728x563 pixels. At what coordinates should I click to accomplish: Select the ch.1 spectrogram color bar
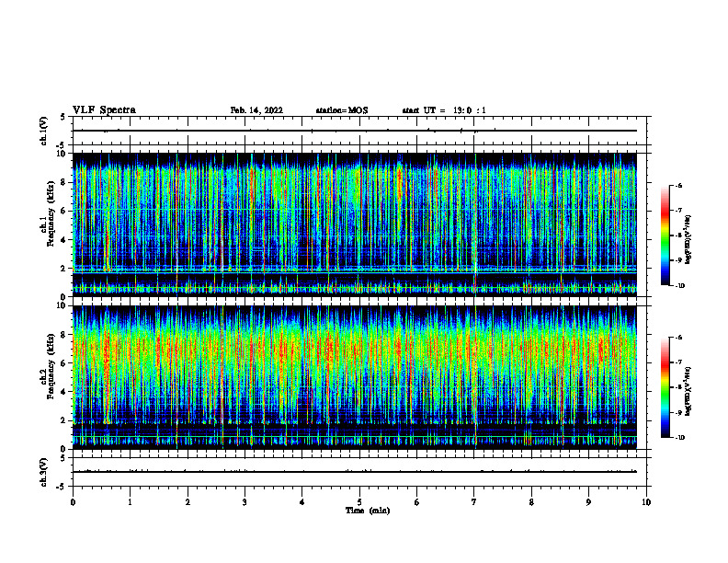pyautogui.click(x=665, y=236)
